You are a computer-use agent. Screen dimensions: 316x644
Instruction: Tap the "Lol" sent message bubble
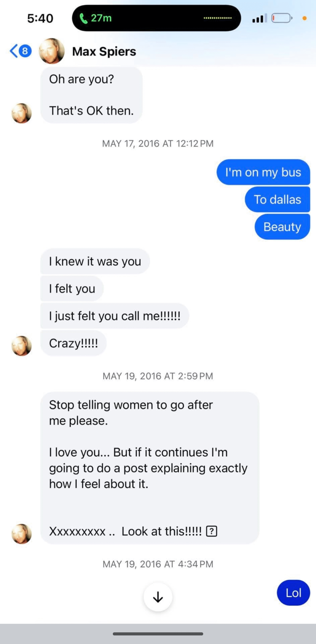293,593
